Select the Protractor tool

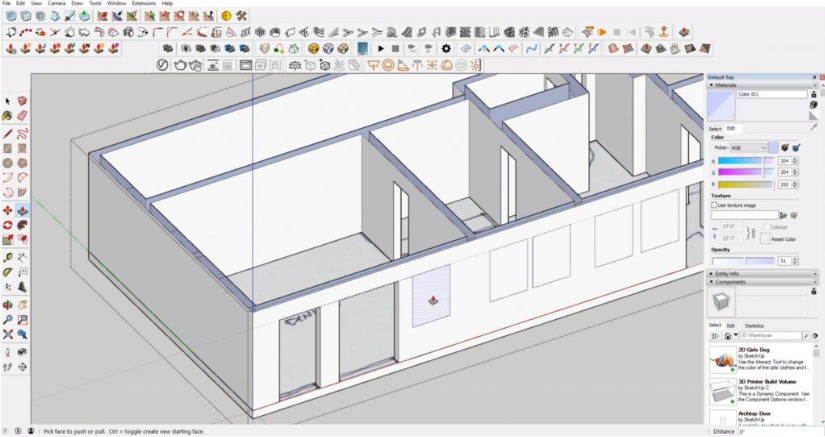pyautogui.click(x=7, y=272)
